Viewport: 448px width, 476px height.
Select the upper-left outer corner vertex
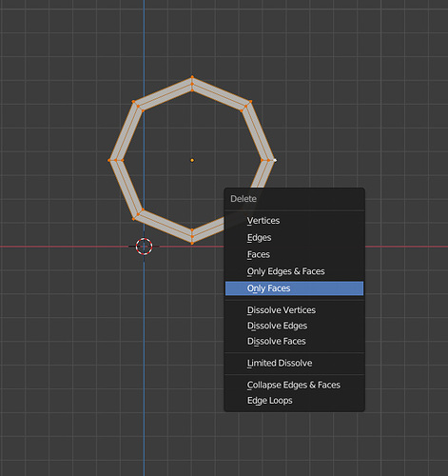coord(133,102)
